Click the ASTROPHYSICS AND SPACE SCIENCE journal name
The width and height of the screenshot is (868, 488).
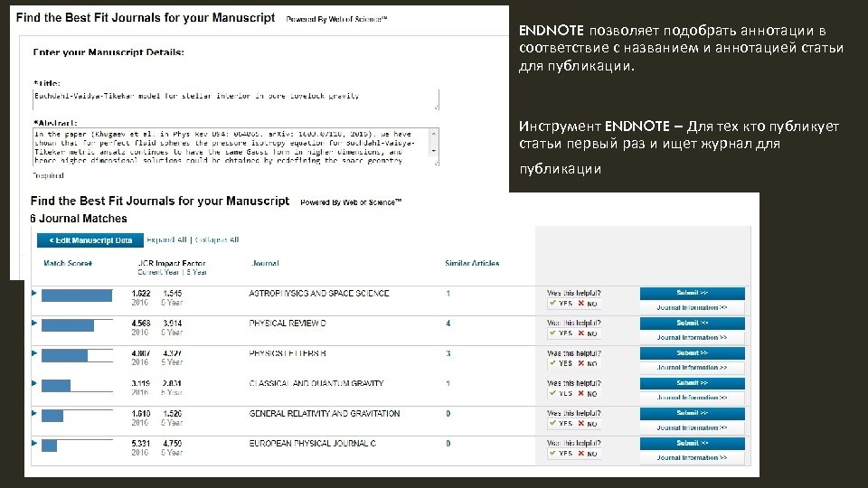click(319, 293)
